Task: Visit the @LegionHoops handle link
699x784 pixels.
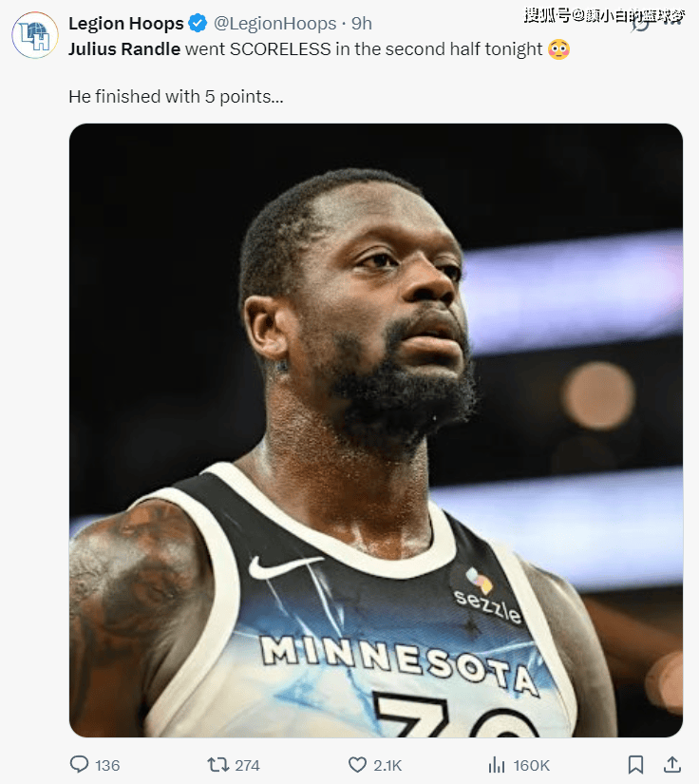Action: (274, 23)
